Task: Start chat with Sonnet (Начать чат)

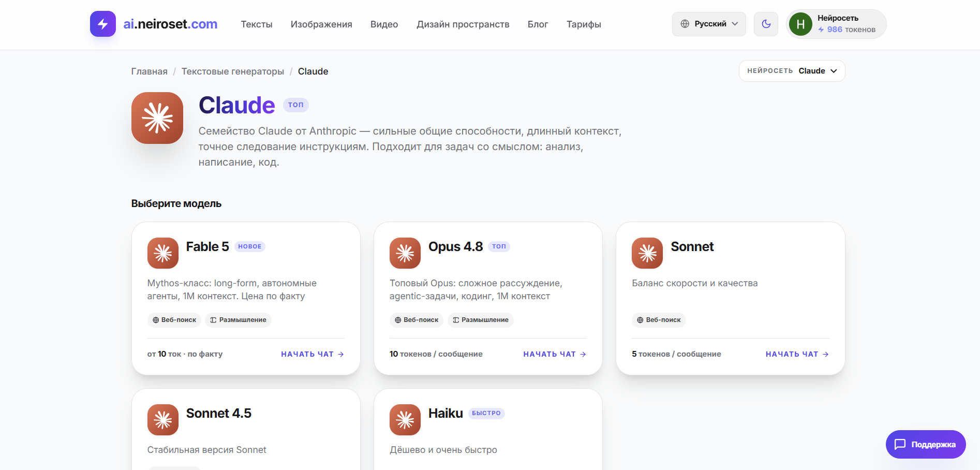Action: 797,354
